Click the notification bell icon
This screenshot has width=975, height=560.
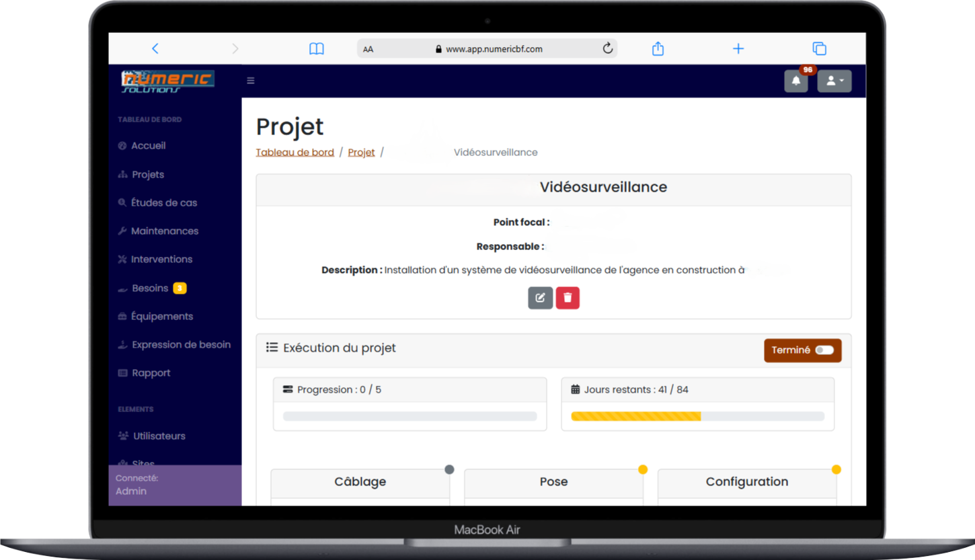796,81
